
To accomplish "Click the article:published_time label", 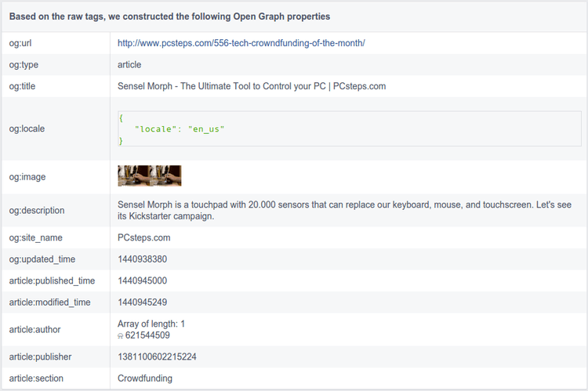I will coord(52,281).
